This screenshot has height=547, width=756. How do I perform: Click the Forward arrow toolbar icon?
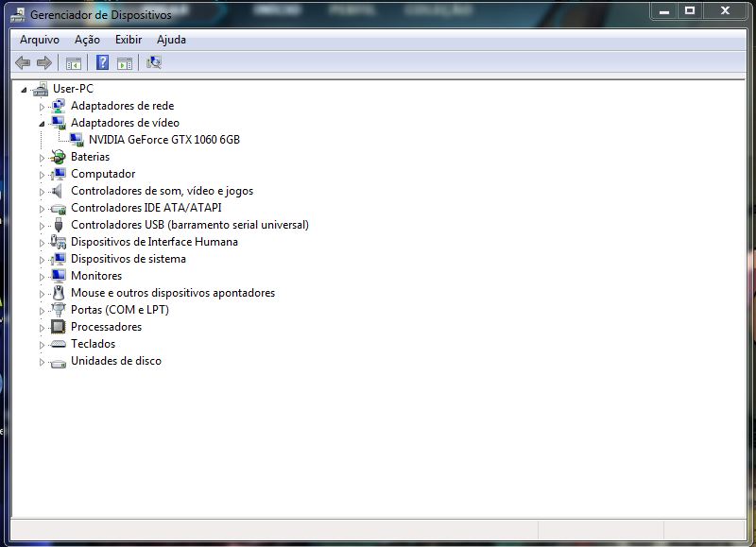pos(44,62)
